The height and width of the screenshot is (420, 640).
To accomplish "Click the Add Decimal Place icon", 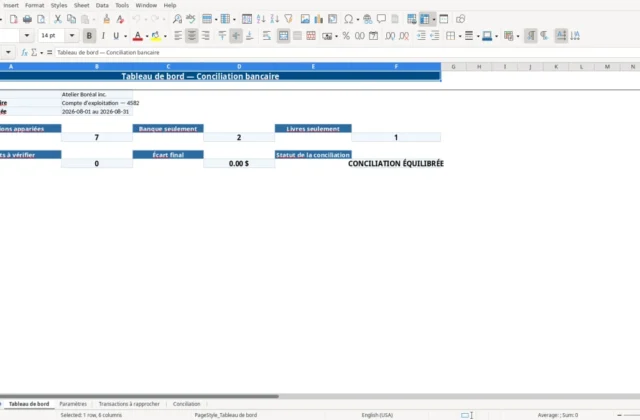I will [390, 36].
